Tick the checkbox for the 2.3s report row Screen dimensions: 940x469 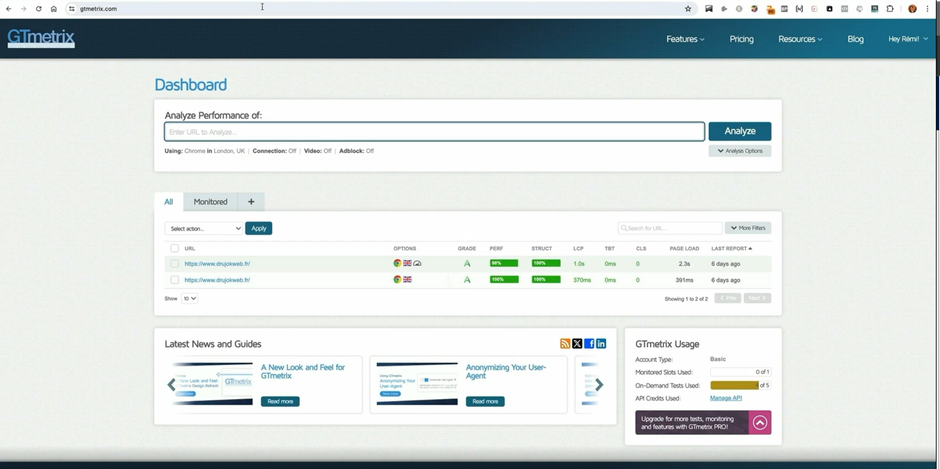174,263
